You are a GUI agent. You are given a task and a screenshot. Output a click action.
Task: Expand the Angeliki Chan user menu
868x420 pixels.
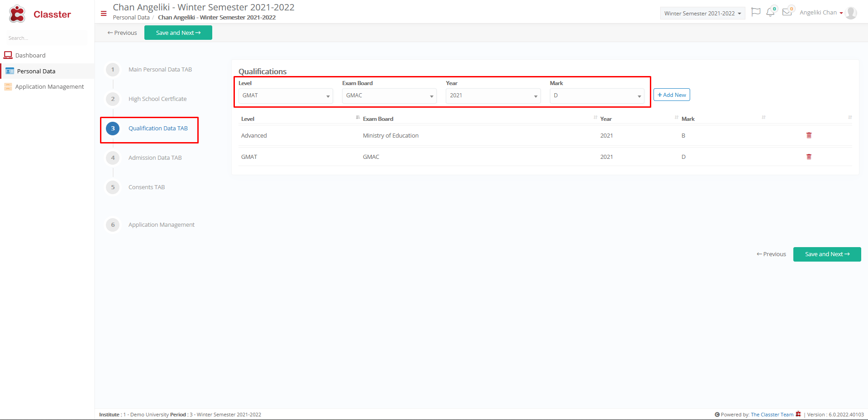tap(821, 13)
